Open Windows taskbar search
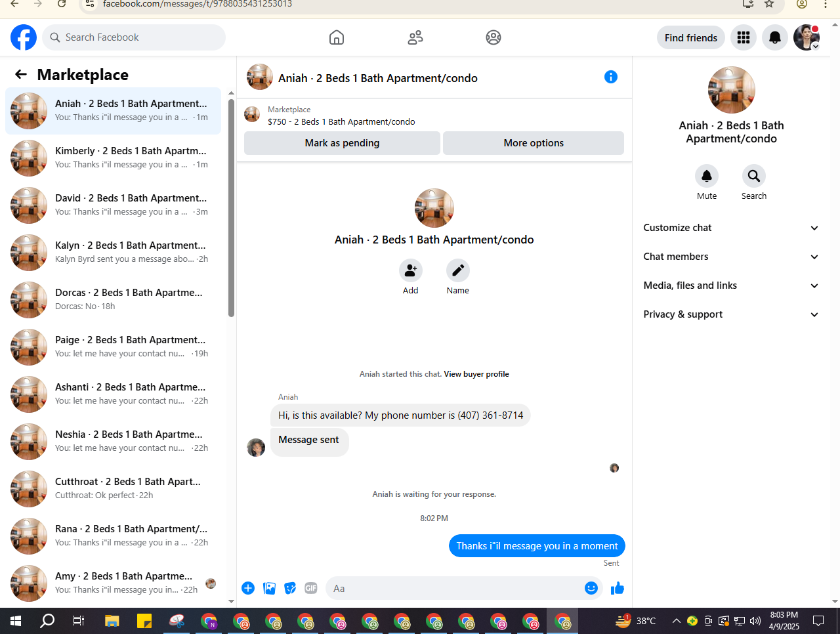The height and width of the screenshot is (634, 840). (x=47, y=621)
